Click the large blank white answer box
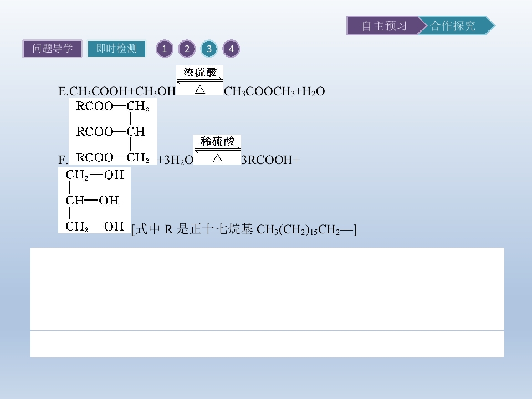The image size is (532, 399). point(267,289)
